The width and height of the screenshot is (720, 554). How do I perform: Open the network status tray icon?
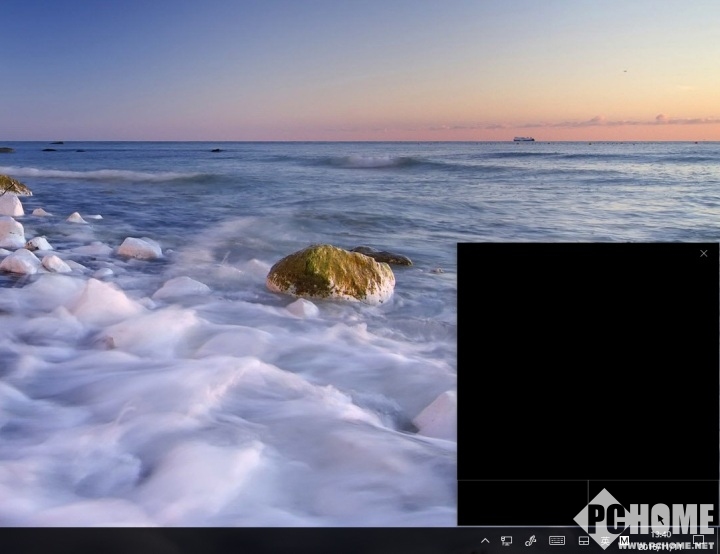click(x=507, y=541)
